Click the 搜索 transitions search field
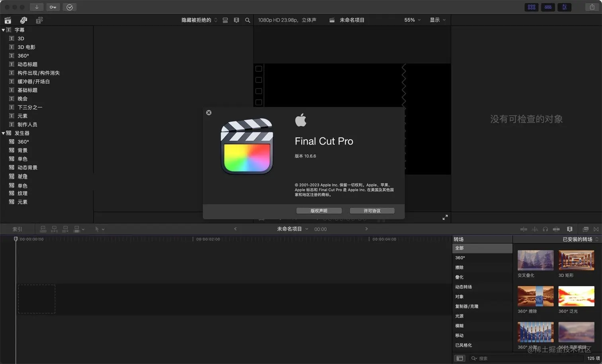602x364 pixels. coord(526,358)
